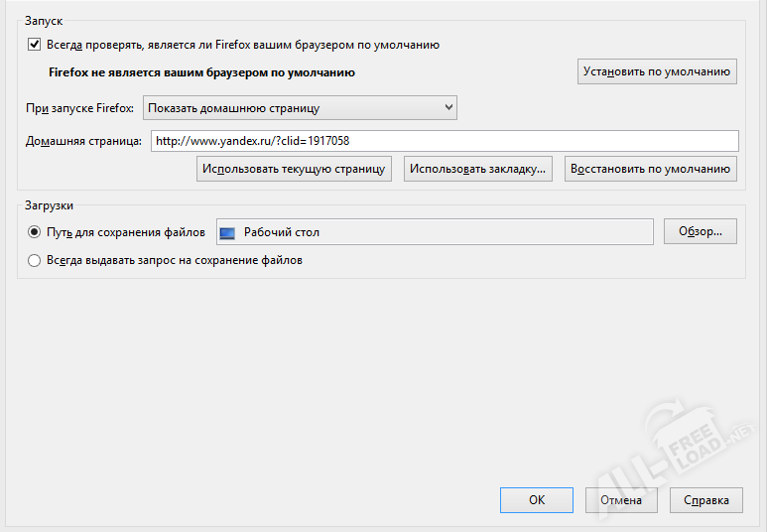767x532 pixels.
Task: Click 'Отмена' to cancel the changes
Action: coord(621,500)
